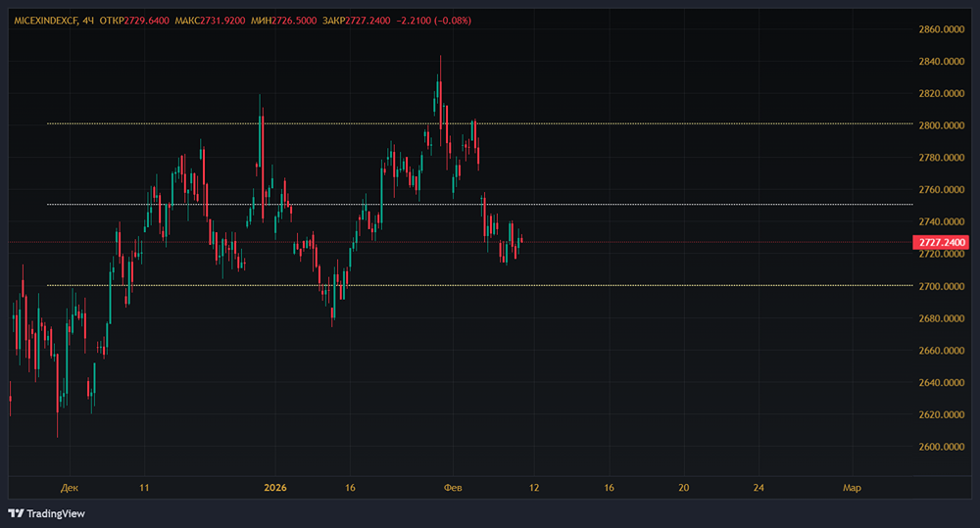The image size is (980, 528).
Task: Click the open value ОТКР 2729.6400
Action: point(134,21)
